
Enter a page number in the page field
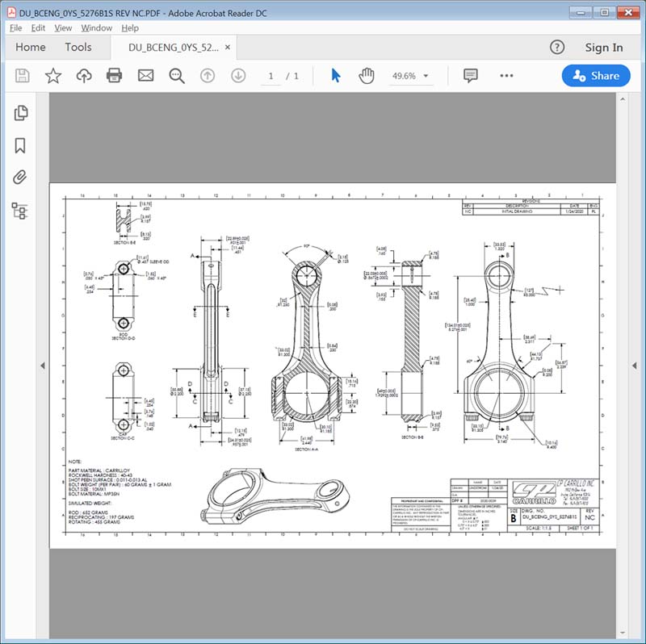(271, 76)
